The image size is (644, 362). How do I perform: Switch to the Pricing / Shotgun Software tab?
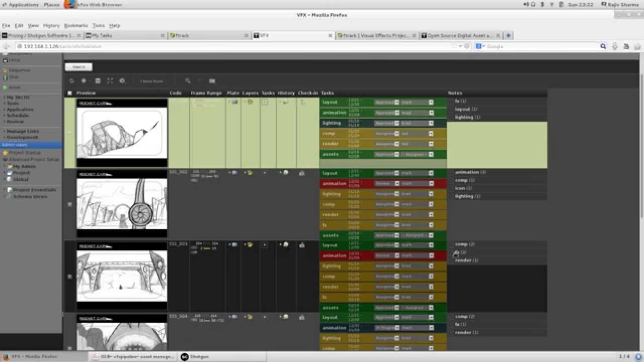point(42,36)
